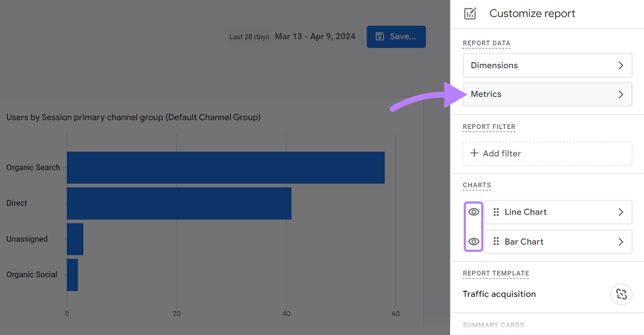Toggle Line Chart visibility eye icon
644x335 pixels.
[x=474, y=212]
